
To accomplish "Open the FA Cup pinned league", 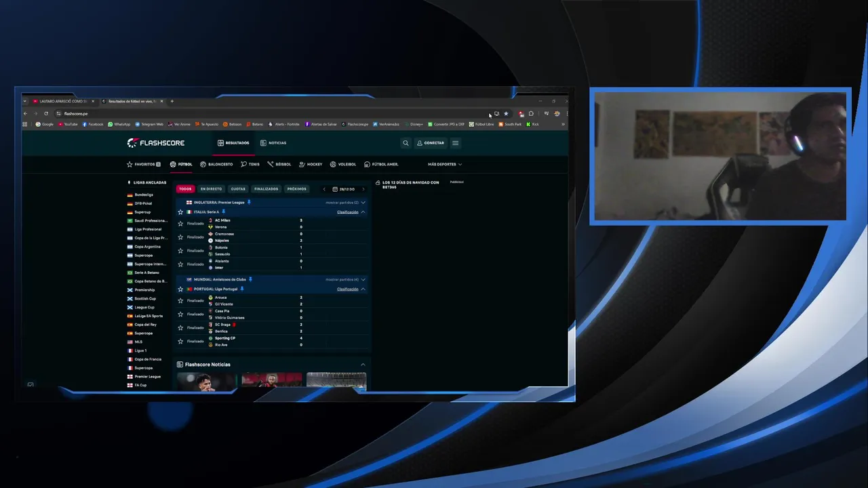I will 137,385.
